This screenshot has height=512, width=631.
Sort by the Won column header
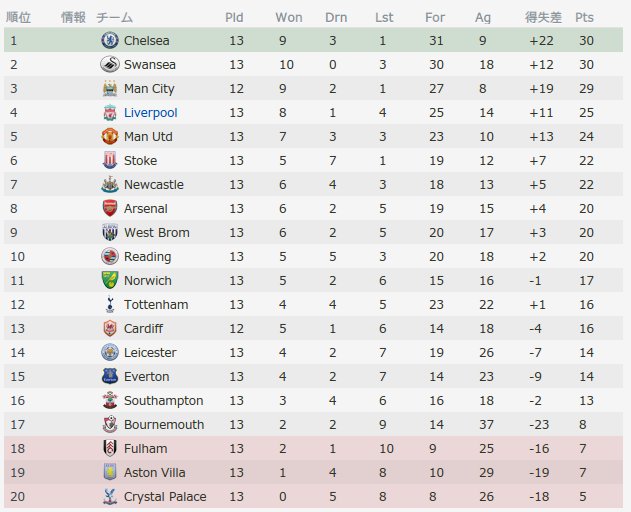[289, 18]
